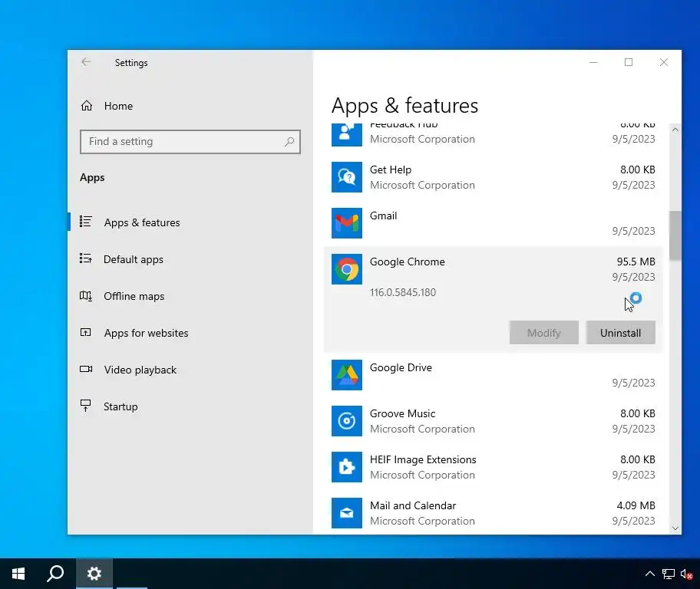
Task: Click the scrollbar up arrow
Action: pos(675,130)
